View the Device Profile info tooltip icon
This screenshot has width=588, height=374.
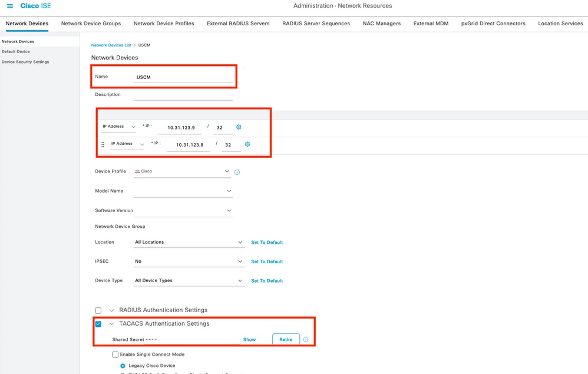pyautogui.click(x=236, y=171)
